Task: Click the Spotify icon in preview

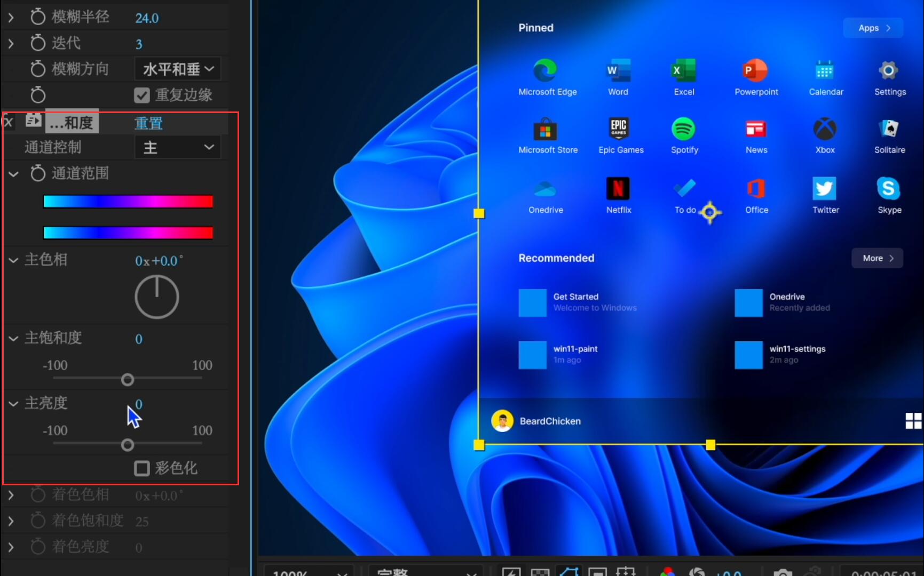Action: [684, 129]
